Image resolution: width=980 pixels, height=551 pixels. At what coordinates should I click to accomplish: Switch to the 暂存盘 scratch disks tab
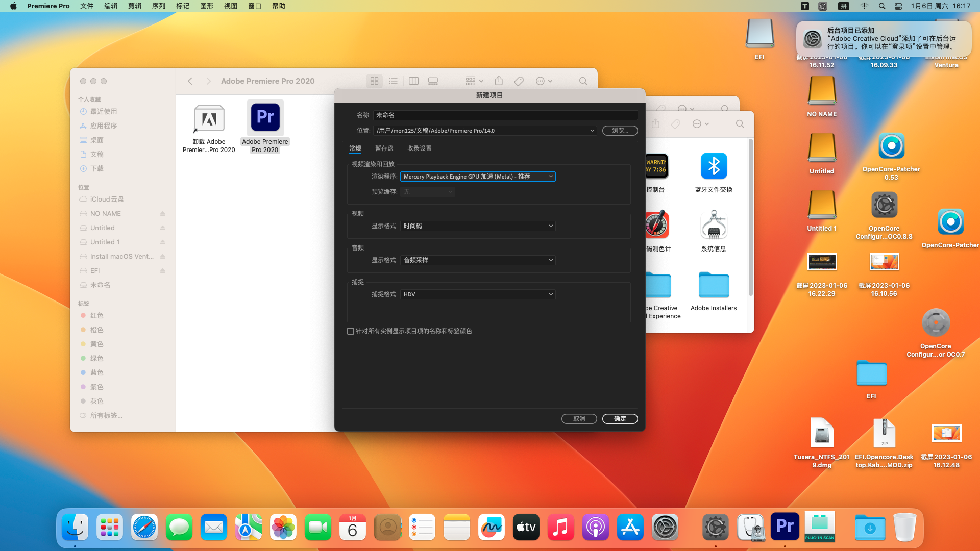[384, 148]
